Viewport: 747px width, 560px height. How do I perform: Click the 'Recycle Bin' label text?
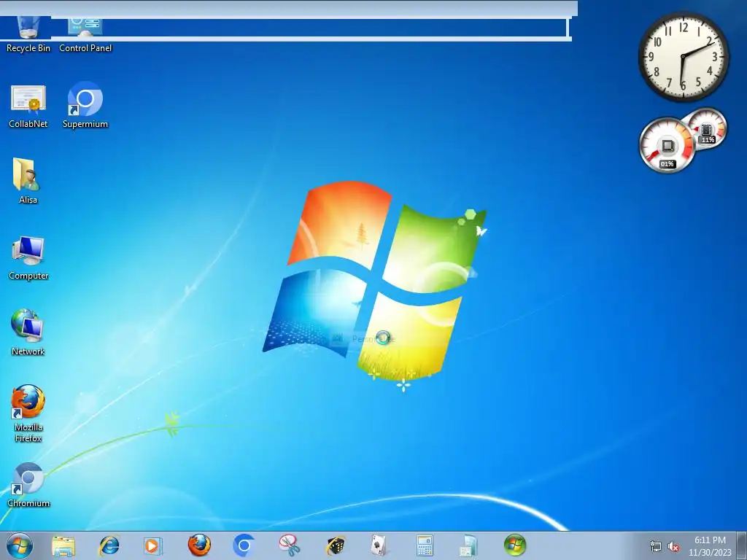point(28,48)
